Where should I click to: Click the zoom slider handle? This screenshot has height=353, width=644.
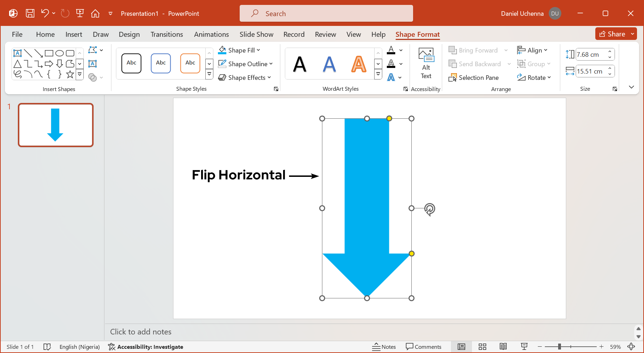pyautogui.click(x=560, y=347)
